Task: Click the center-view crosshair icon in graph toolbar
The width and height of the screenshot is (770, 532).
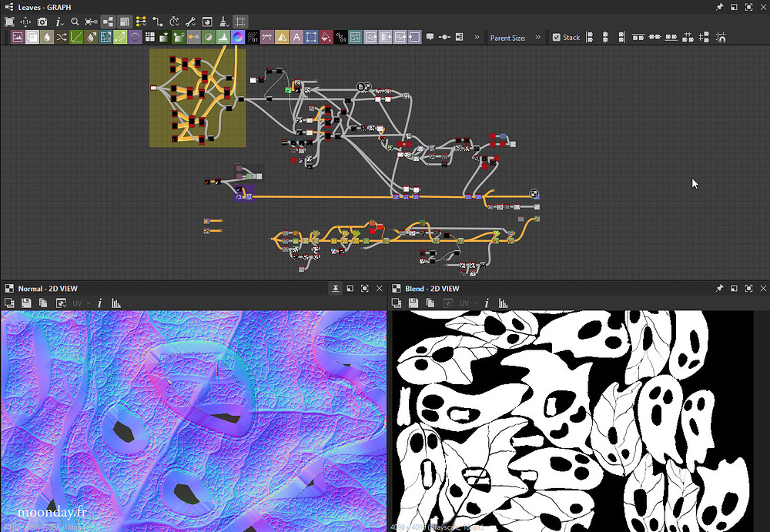Action: [25, 22]
